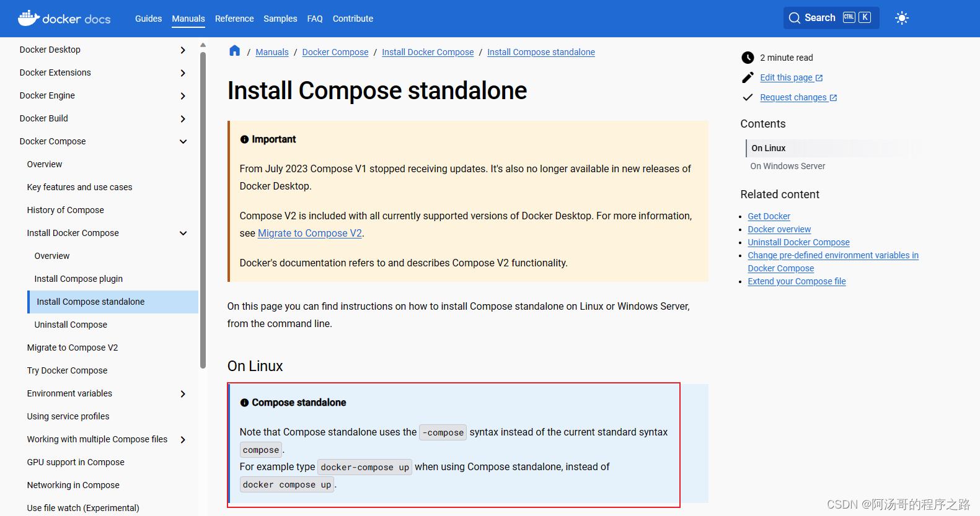Open search with the magnifier icon
The width and height of the screenshot is (980, 516).
point(794,18)
